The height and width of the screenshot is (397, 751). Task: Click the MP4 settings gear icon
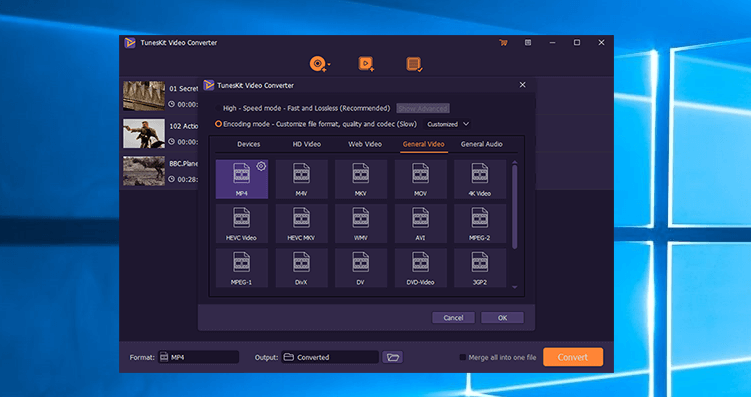click(261, 166)
